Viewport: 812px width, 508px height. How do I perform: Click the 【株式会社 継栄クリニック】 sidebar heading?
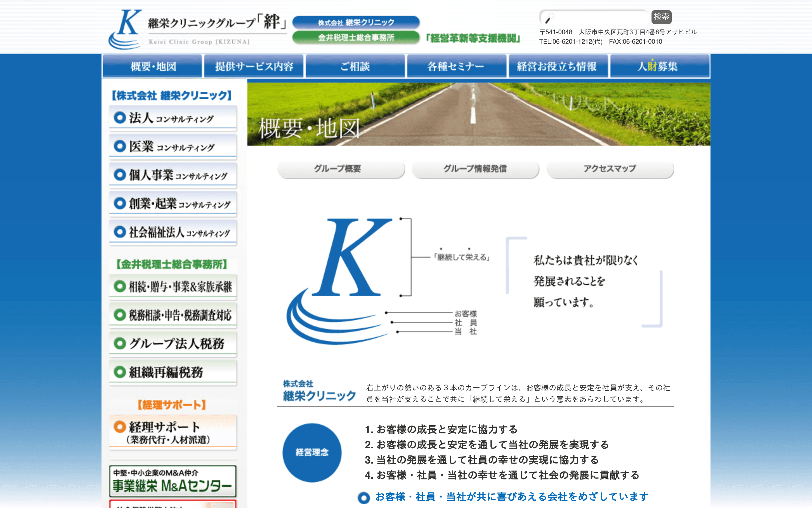172,96
